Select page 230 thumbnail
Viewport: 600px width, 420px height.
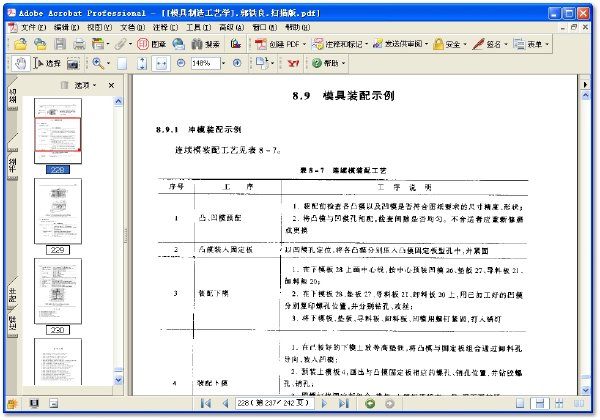coord(58,291)
